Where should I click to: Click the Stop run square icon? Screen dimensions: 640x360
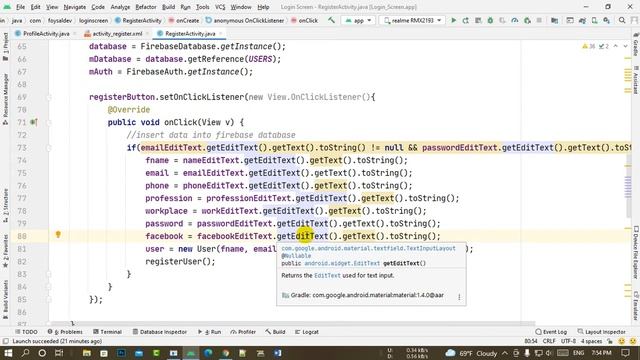[539, 20]
